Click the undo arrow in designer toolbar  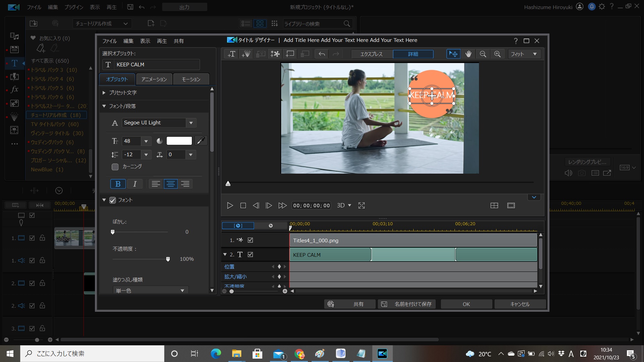click(x=322, y=54)
